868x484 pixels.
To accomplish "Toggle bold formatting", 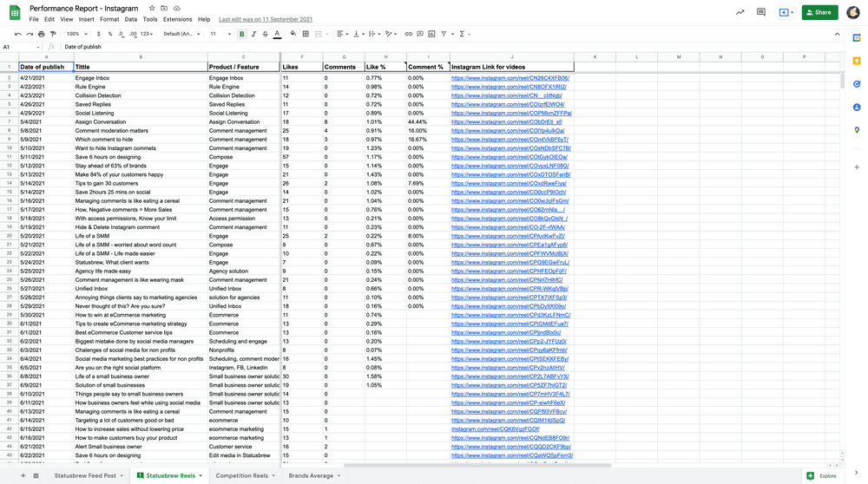I will tap(241, 34).
